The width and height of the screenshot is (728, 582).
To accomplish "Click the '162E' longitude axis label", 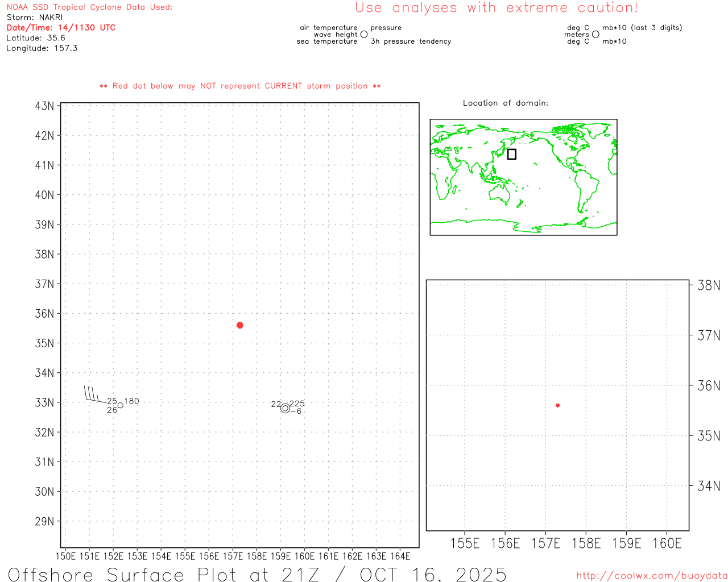I will click(353, 556).
